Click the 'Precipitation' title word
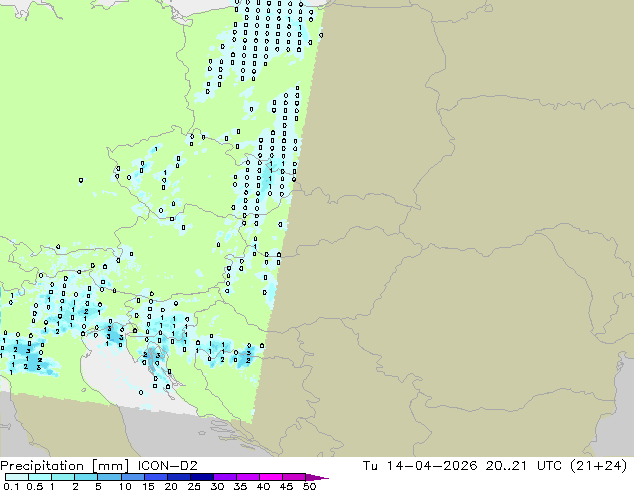Image resolution: width=634 pixels, height=490 pixels. (42, 466)
